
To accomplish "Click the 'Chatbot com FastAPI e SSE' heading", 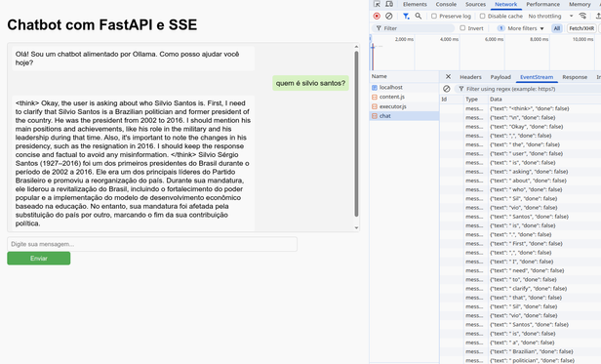I will point(101,25).
